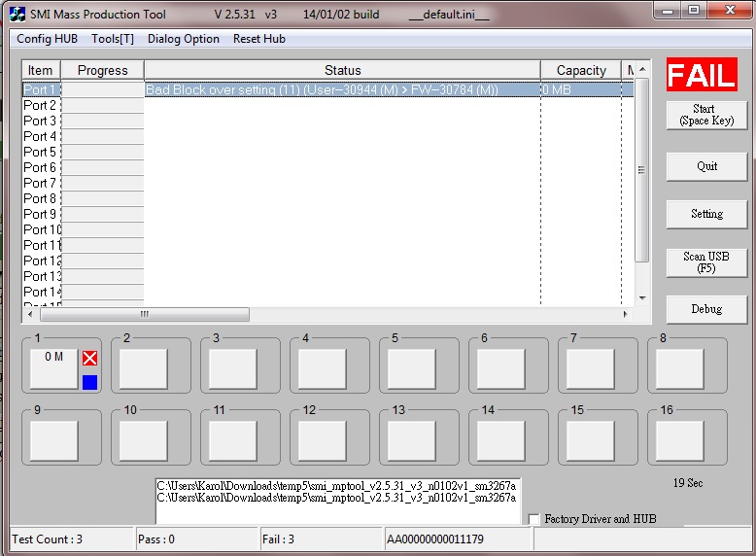Open the Setting button
This screenshot has height=556, width=756.
pos(706,214)
